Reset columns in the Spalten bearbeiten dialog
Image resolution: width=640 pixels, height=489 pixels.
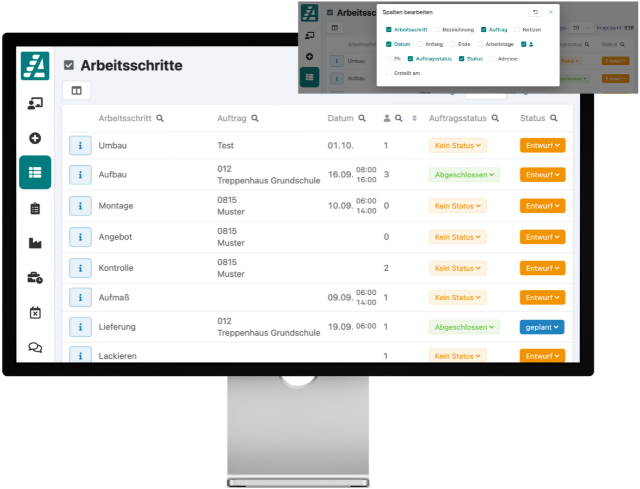535,12
